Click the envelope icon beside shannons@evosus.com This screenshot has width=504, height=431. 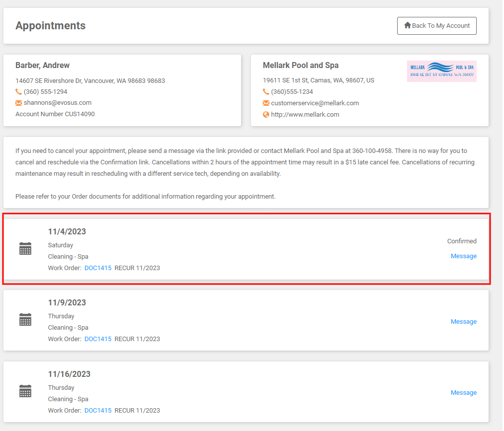tap(18, 103)
